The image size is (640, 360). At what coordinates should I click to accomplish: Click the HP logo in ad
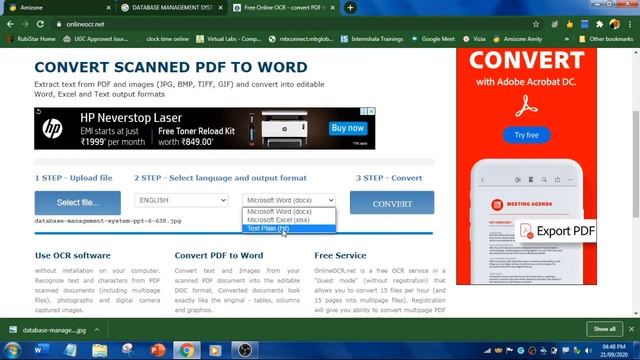(x=53, y=129)
